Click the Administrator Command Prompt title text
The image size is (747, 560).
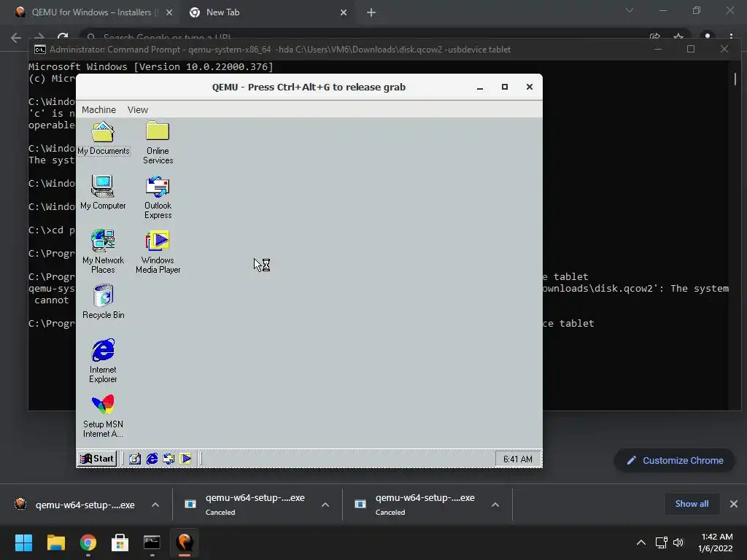tap(280, 50)
